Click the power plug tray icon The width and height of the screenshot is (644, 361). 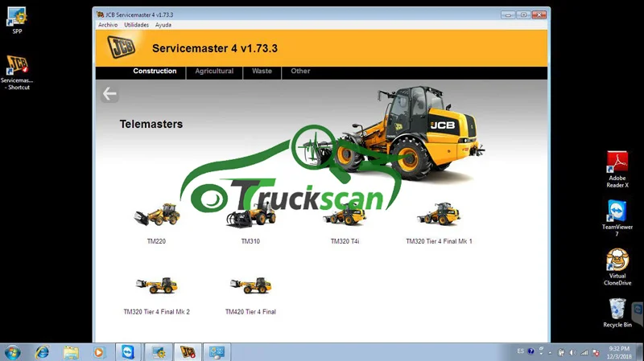coord(561,352)
